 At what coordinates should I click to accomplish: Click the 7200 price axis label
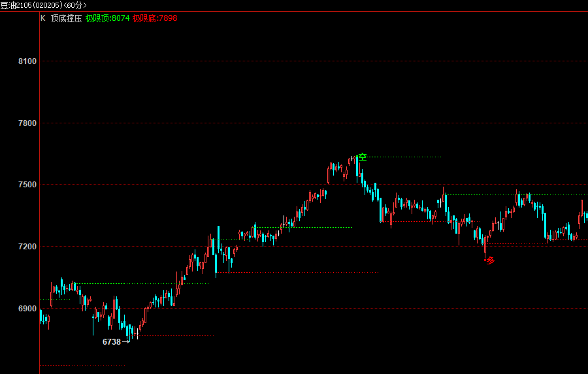(x=27, y=247)
